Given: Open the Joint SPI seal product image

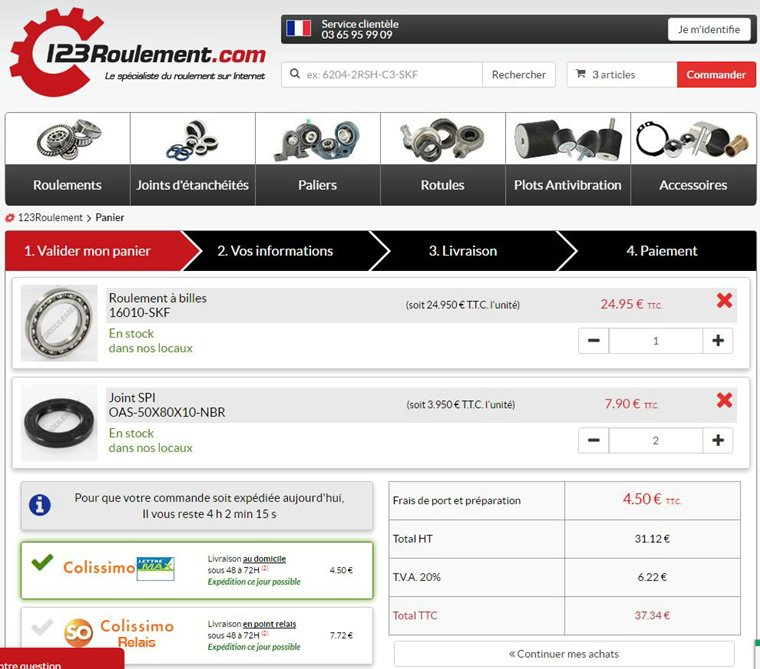Looking at the screenshot, I should (x=59, y=423).
